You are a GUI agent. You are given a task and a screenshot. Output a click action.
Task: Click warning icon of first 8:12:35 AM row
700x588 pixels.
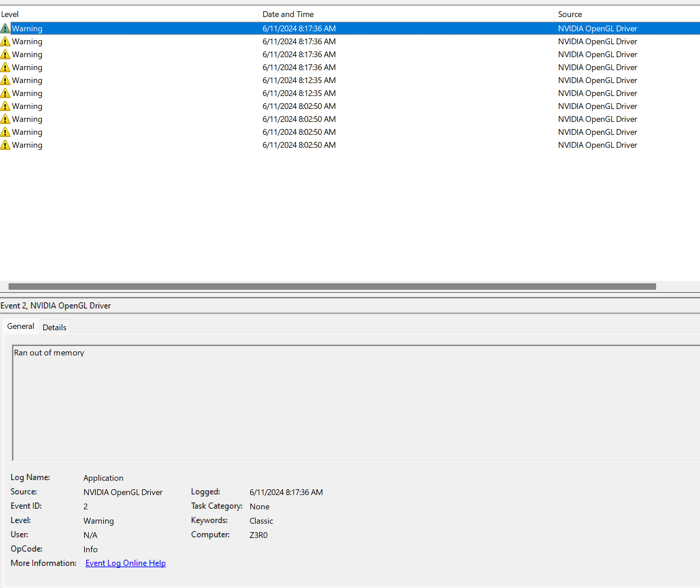[x=5, y=80]
